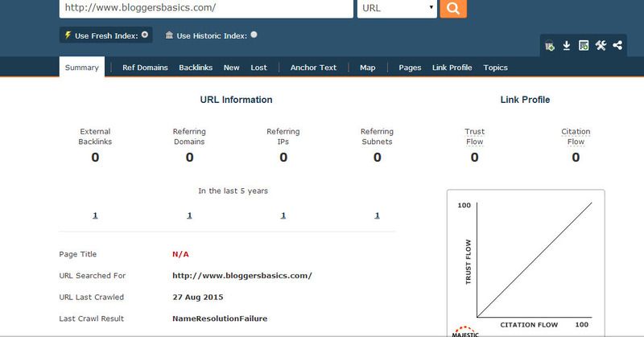The height and width of the screenshot is (337, 644).
Task: Click the External Backlinks label
Action: 95,137
